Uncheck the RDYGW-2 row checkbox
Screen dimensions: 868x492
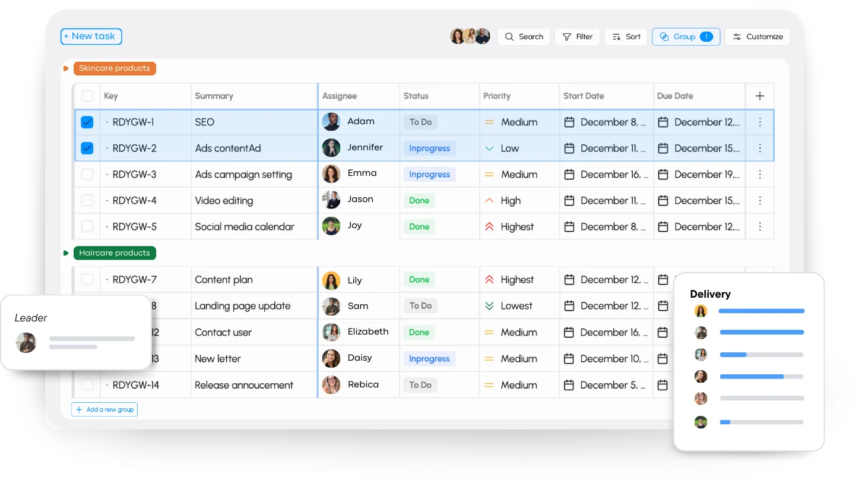[87, 149]
